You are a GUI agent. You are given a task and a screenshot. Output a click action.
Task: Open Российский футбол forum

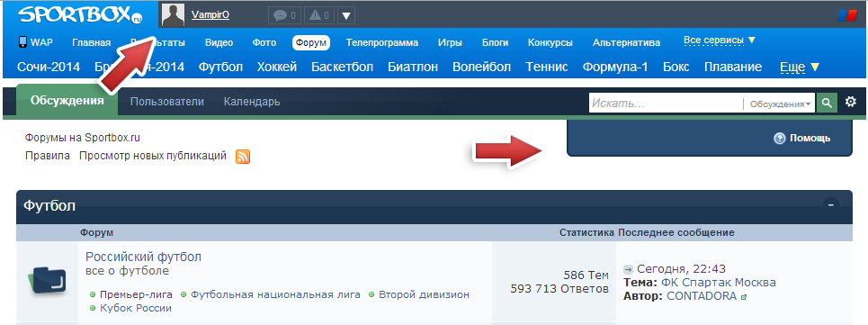pos(143,257)
